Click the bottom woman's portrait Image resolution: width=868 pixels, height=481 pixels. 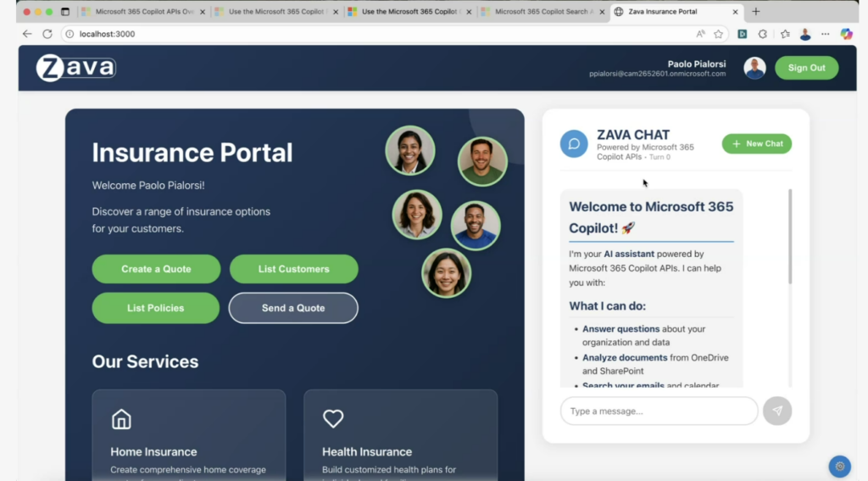point(446,273)
